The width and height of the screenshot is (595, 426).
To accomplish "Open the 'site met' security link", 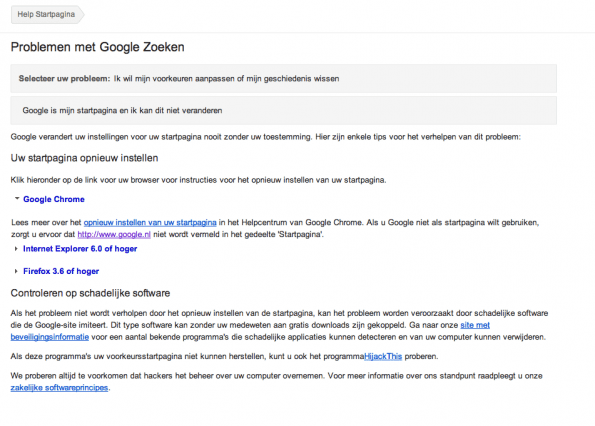I will click(x=475, y=325).
